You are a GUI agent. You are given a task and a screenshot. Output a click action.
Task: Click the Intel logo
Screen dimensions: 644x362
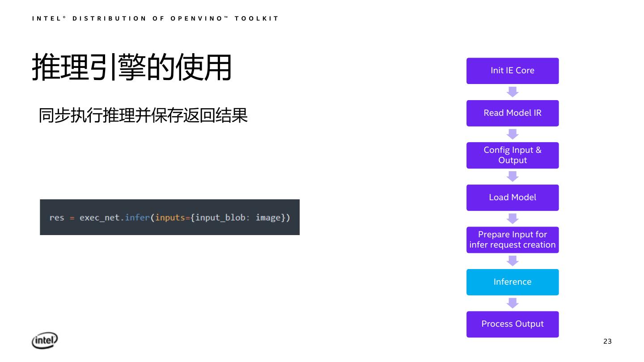[45, 341]
